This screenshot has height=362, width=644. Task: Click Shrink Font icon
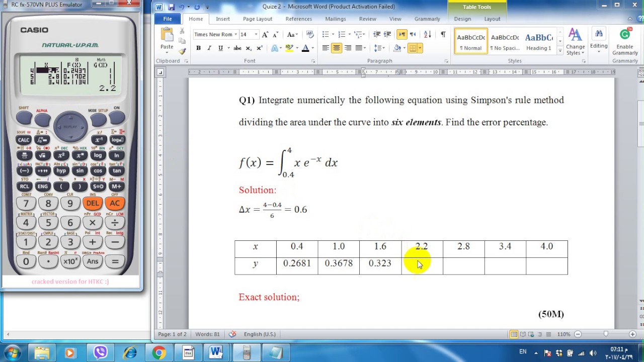[x=275, y=34]
